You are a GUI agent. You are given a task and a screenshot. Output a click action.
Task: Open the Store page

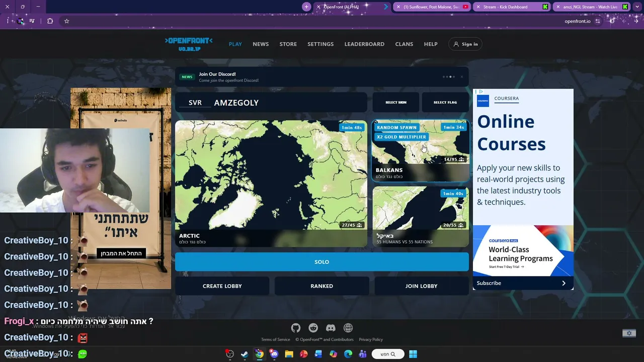pos(288,44)
